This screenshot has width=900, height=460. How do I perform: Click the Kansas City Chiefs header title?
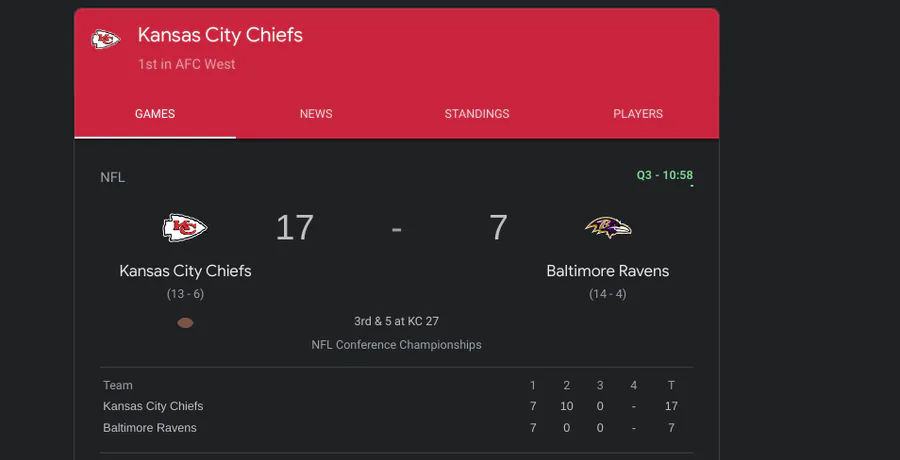click(x=220, y=36)
